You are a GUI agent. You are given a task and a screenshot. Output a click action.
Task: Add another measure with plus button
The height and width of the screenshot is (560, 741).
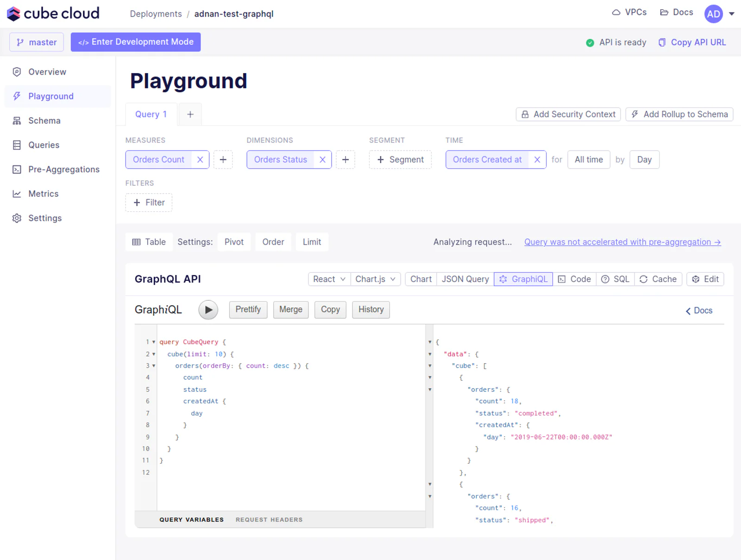[223, 160]
